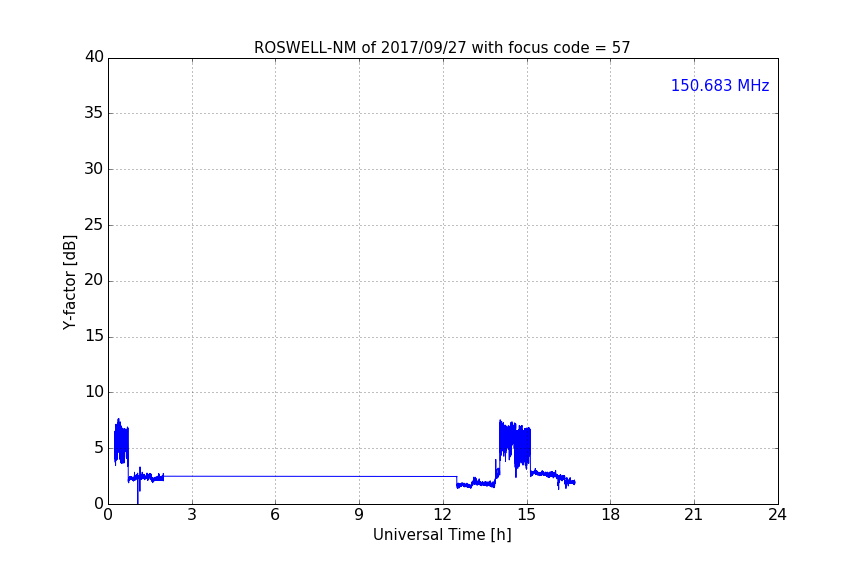Click the 'Universal Time [h]' axis label
The image size is (864, 576).
pyautogui.click(x=442, y=535)
